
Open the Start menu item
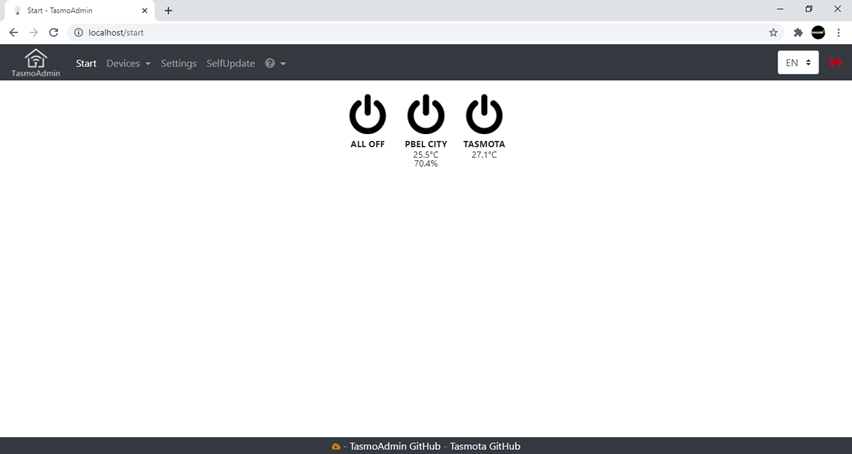coord(86,64)
